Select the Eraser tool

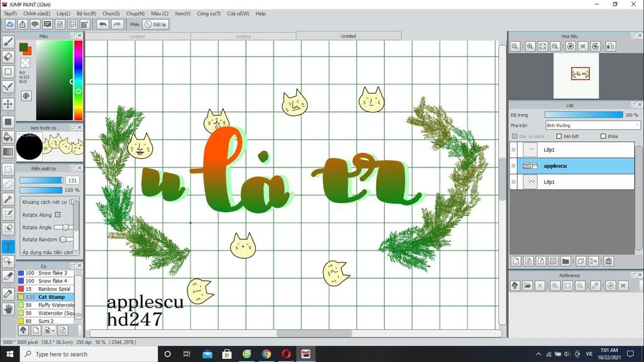tap(8, 57)
